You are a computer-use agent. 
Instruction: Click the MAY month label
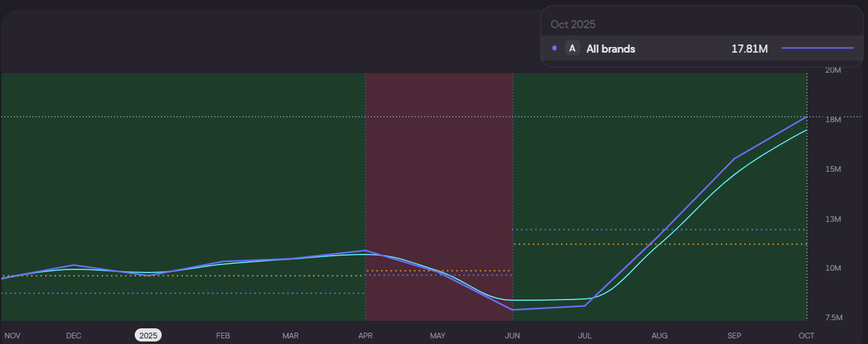(437, 336)
